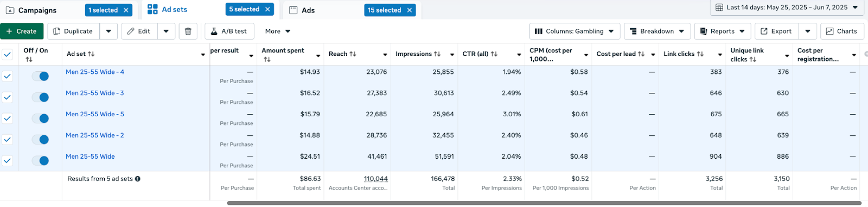
Task: Sort by Unique link clicks arrows icon
Action: point(753,59)
